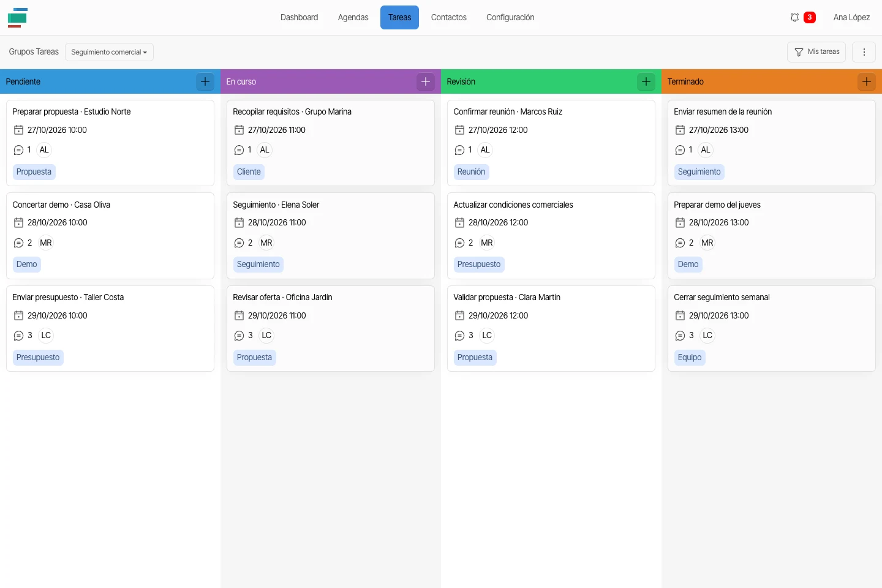Click calendar icon on Revisar oferta card

tap(239, 315)
